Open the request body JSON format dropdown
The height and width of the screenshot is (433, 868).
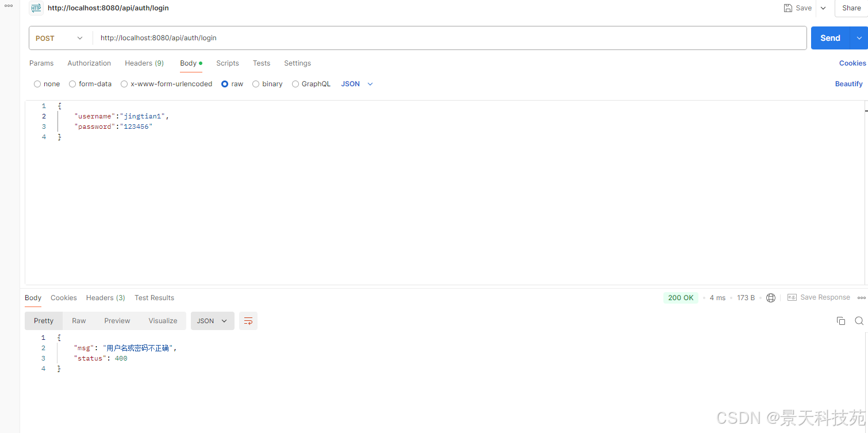[357, 84]
